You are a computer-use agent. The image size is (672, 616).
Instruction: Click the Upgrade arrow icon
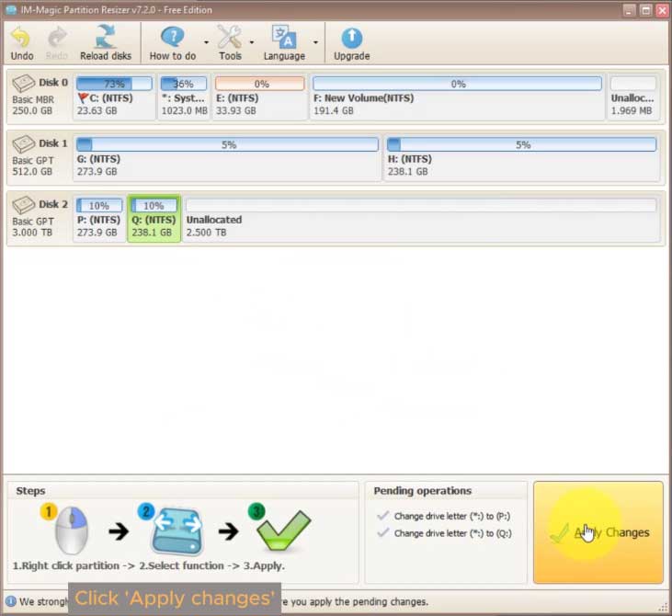tap(351, 38)
